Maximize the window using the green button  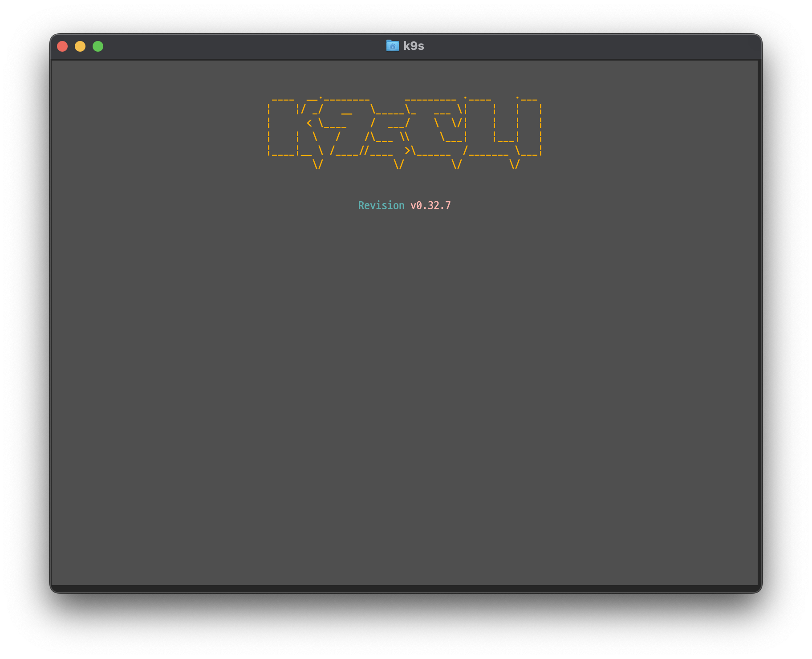pos(98,46)
